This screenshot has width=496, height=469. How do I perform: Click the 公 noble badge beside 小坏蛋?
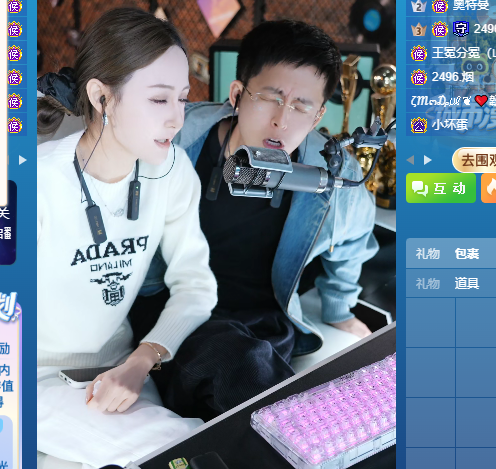coord(419,125)
